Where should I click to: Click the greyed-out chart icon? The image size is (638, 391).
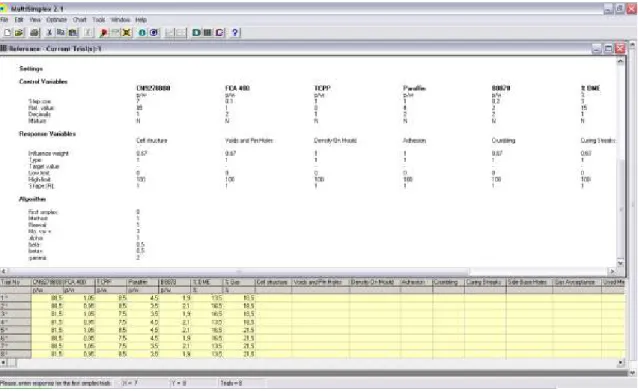click(170, 33)
